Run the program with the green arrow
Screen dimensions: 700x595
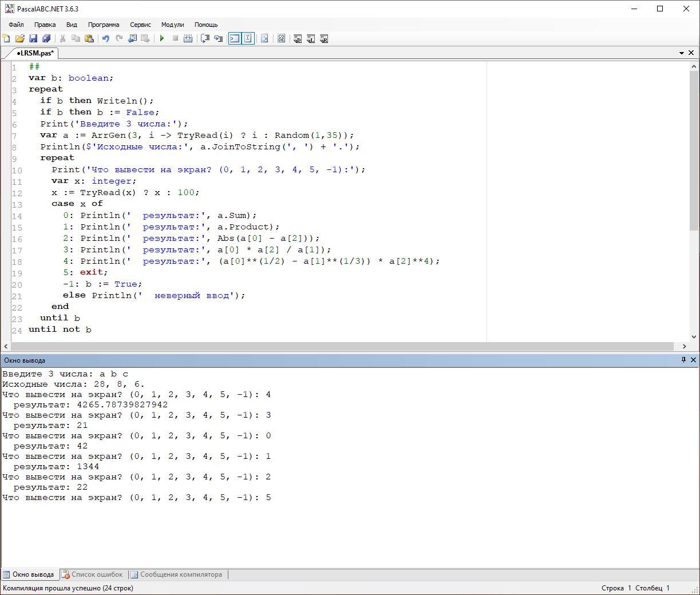[x=162, y=38]
